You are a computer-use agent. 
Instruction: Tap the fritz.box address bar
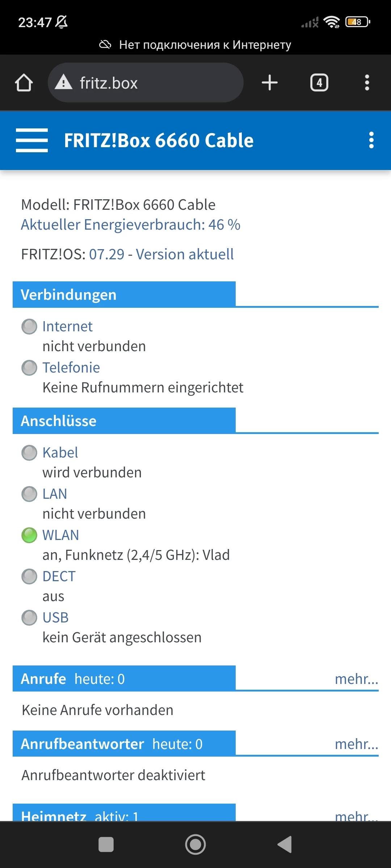tap(152, 83)
